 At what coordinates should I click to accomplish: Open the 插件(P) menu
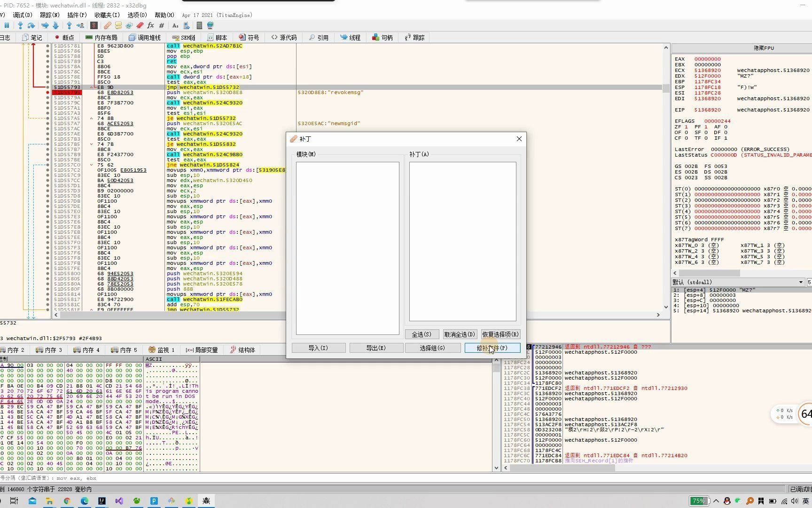tap(77, 15)
